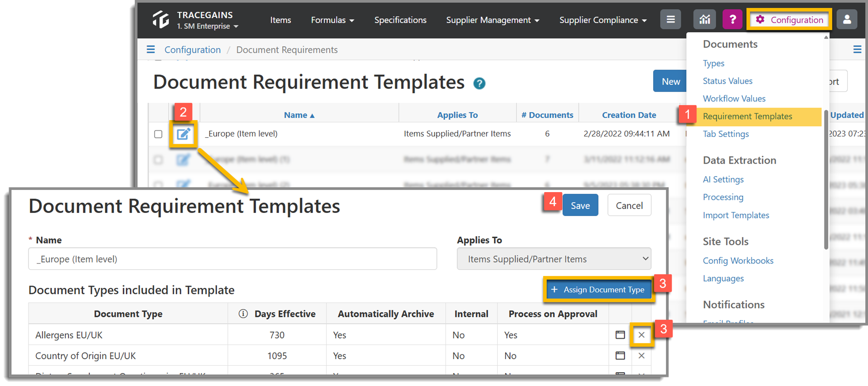Screen dimensions: 868x386
Task: Open the Configuration menu
Action: tap(789, 19)
